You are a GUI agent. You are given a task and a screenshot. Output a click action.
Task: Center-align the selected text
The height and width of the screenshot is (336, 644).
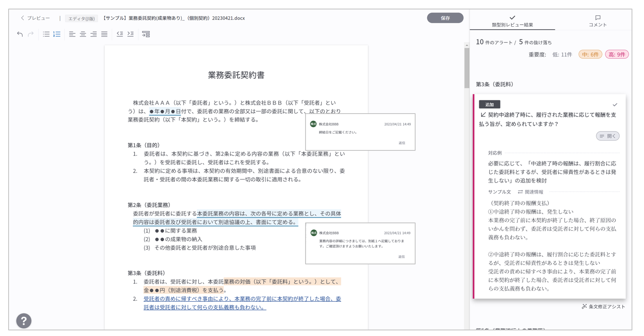point(83,34)
